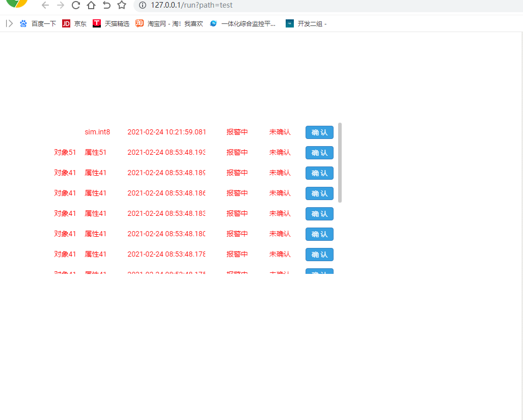Confirm alarm timestamped 08:53:48.183

pyautogui.click(x=319, y=214)
